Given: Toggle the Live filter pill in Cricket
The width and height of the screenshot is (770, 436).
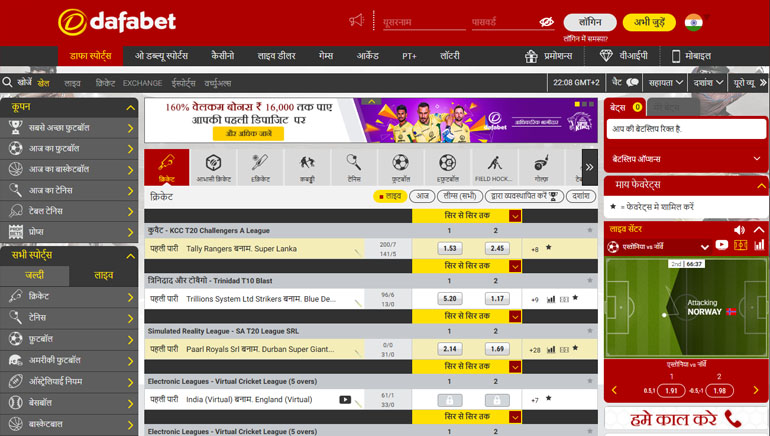Looking at the screenshot, I should click(x=389, y=197).
